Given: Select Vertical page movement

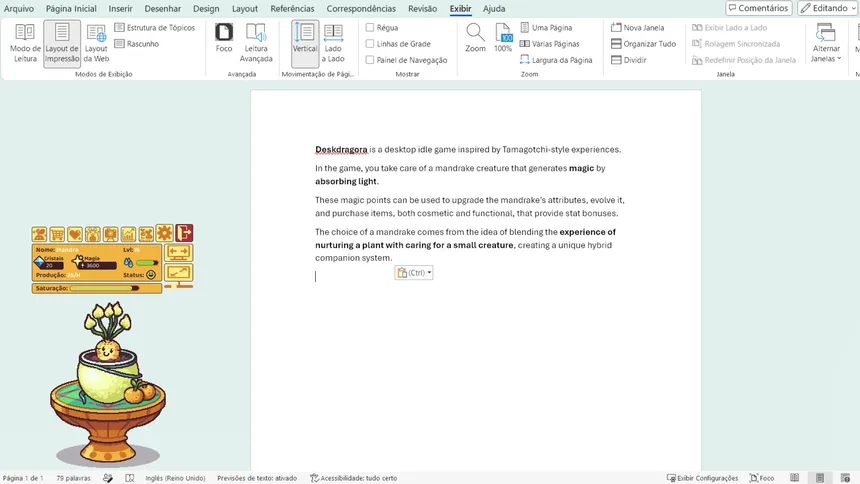Looking at the screenshot, I should pyautogui.click(x=305, y=43).
